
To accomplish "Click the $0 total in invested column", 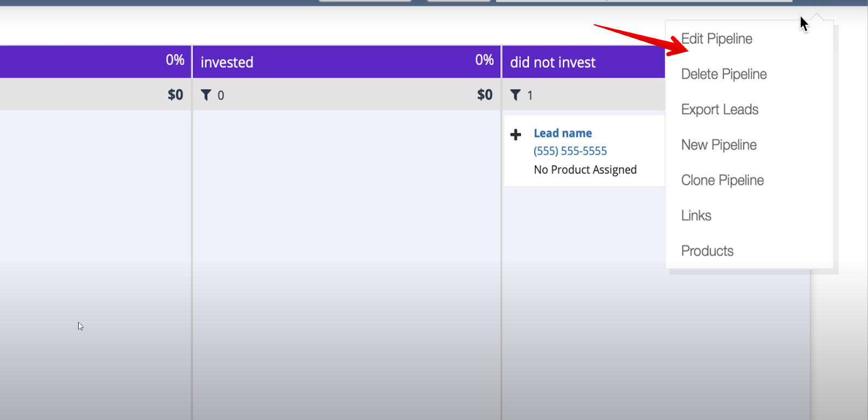I will tap(484, 95).
